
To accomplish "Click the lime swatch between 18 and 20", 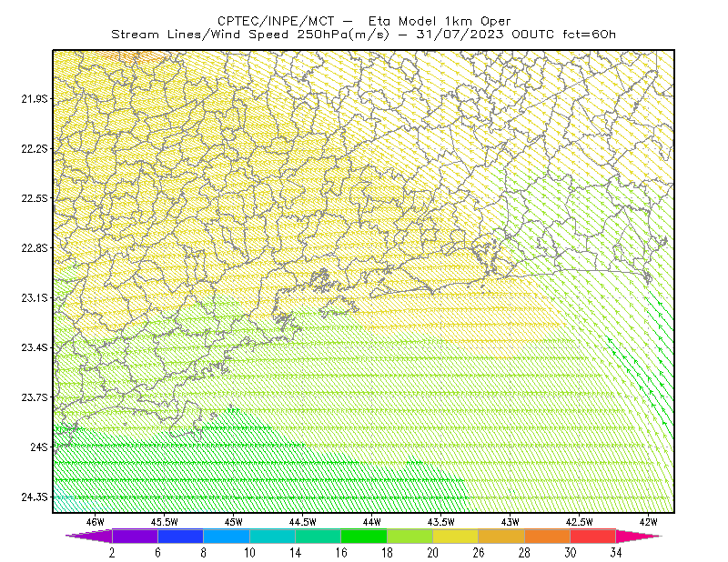I will click(410, 536).
